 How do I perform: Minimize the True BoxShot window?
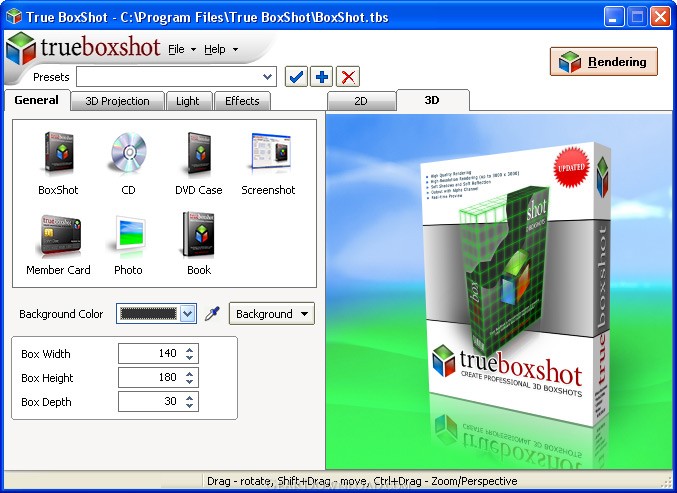(x=614, y=17)
